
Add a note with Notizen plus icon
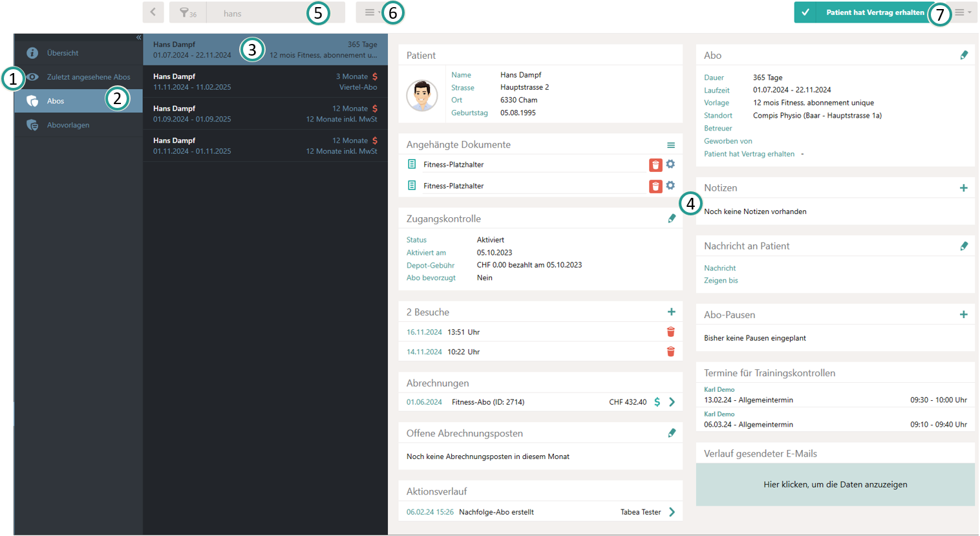coord(963,188)
